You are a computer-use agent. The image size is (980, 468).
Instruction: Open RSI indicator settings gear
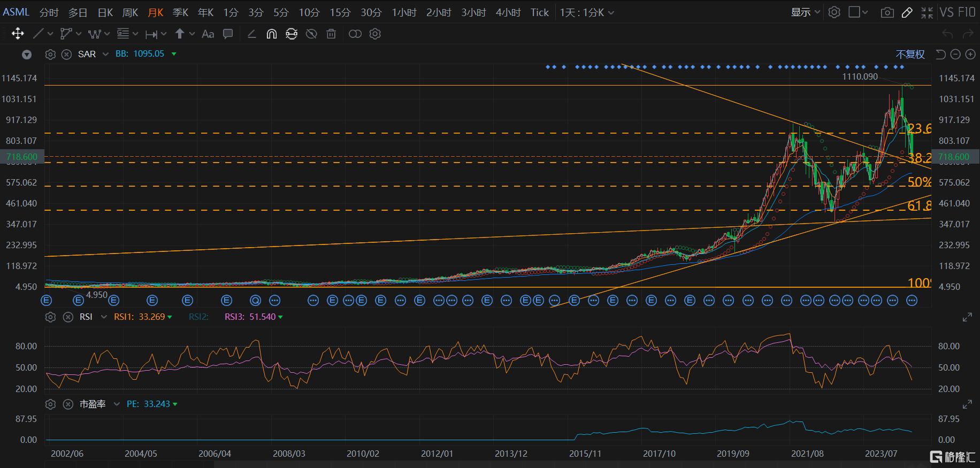50,317
